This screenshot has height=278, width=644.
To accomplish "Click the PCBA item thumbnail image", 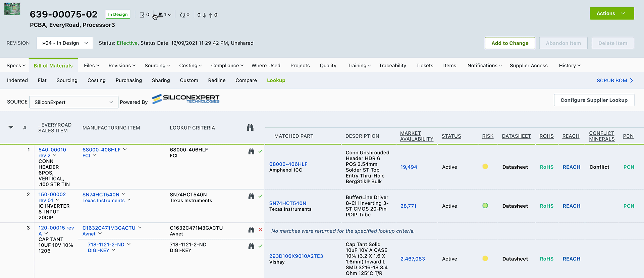I will [x=12, y=9].
